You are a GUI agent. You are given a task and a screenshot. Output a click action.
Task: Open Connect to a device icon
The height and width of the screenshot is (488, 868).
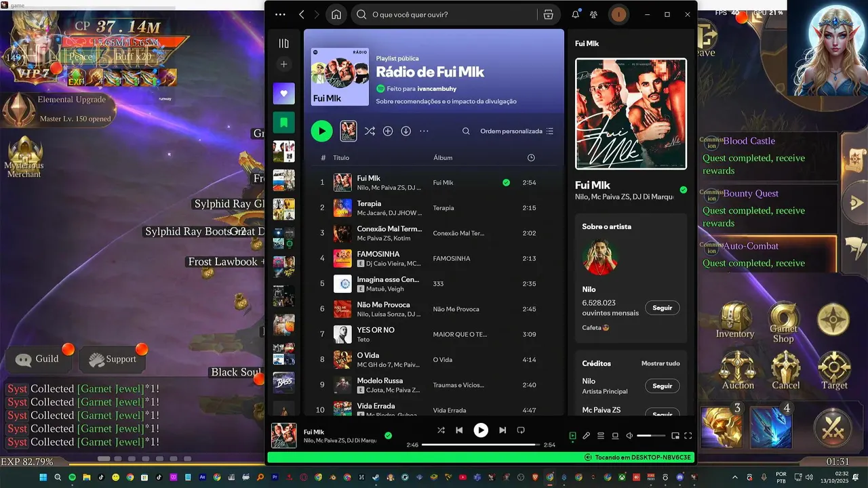coord(615,436)
